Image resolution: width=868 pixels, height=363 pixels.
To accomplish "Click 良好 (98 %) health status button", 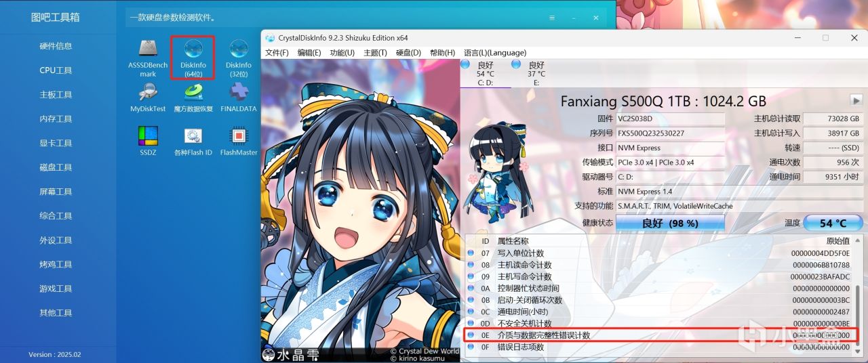I will coord(670,223).
